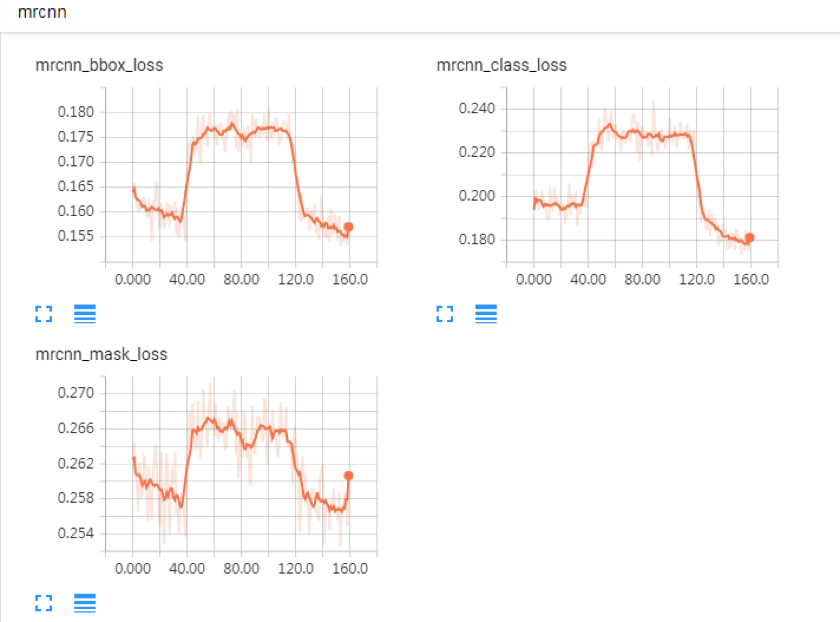Select the mrcnn_mask_loss chart title
Screen dimensions: 840x622
coord(101,355)
